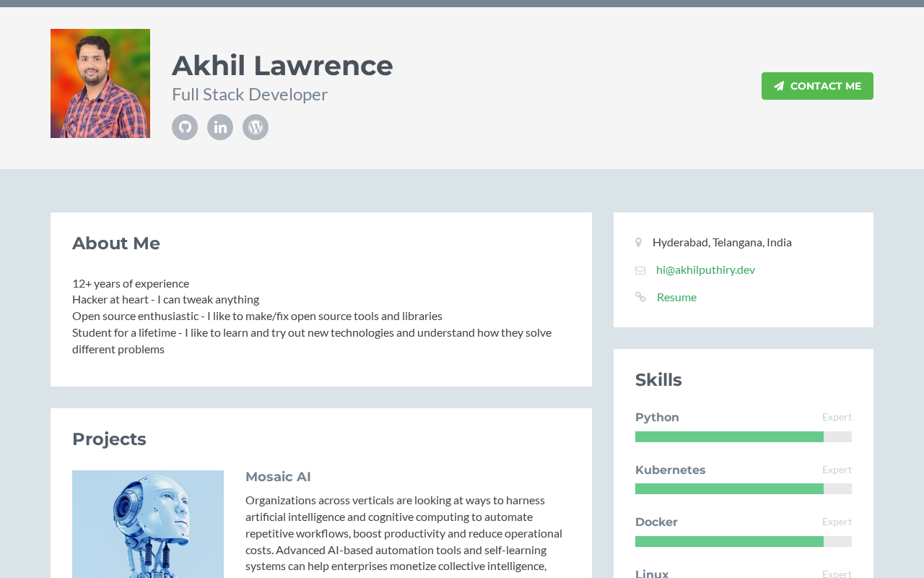Image resolution: width=924 pixels, height=578 pixels.
Task: Click the Akhil Lawrence name heading
Action: pyautogui.click(x=282, y=65)
